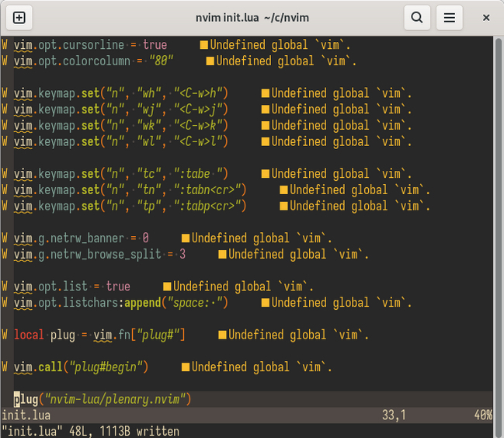Open the hamburger main menu
Image resolution: width=504 pixels, height=438 pixels.
[x=449, y=18]
